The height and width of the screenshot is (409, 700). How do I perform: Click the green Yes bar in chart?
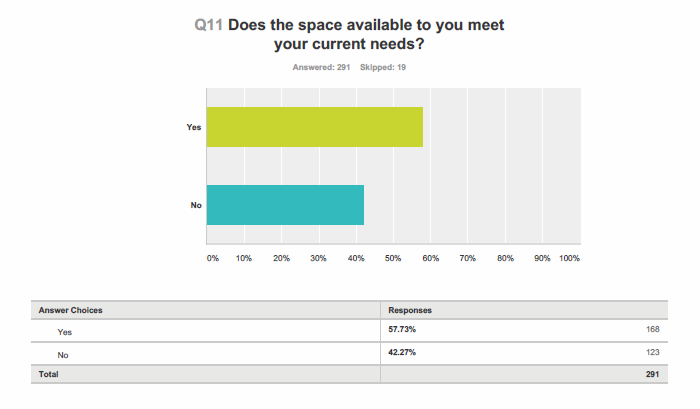[315, 127]
